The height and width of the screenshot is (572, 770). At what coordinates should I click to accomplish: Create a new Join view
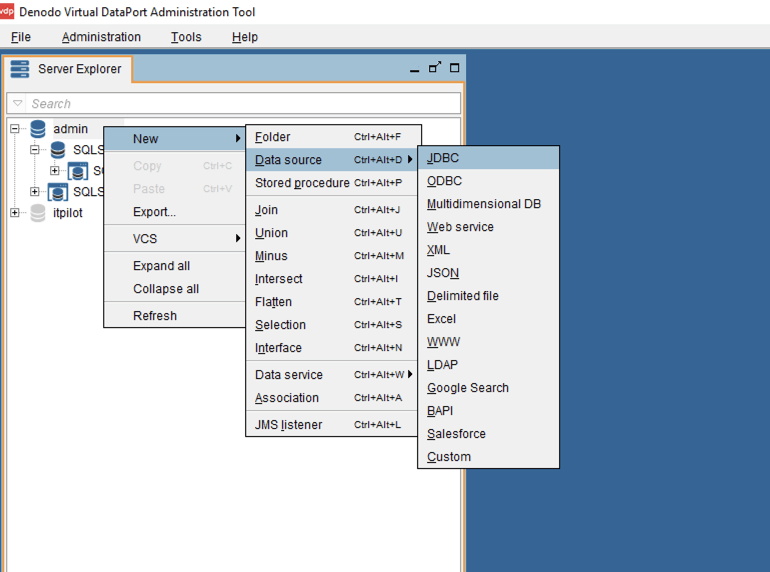pos(331,210)
